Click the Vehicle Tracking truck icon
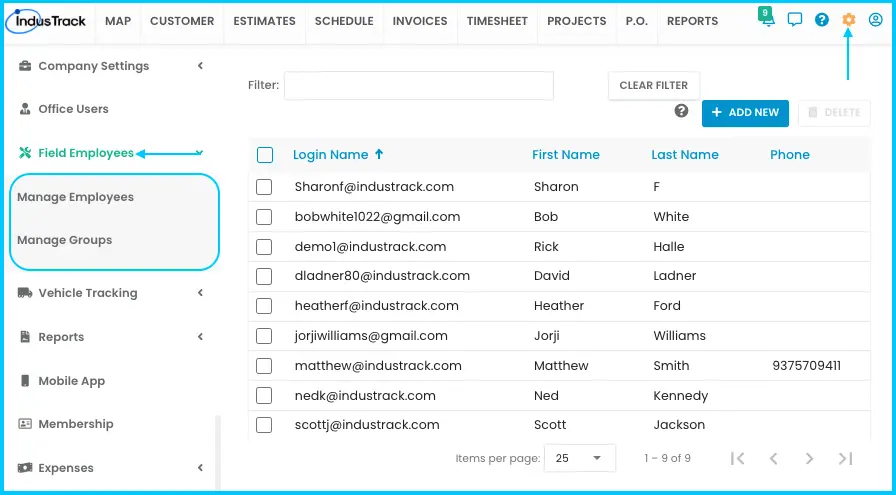The image size is (896, 495). 25,293
